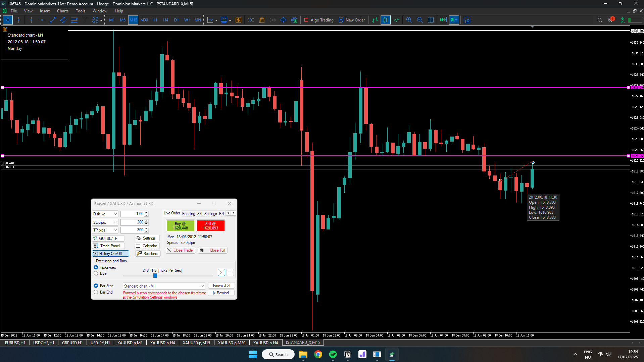Click the Buy @ 1620.448 button
This screenshot has width=644, height=362.
pyautogui.click(x=181, y=226)
